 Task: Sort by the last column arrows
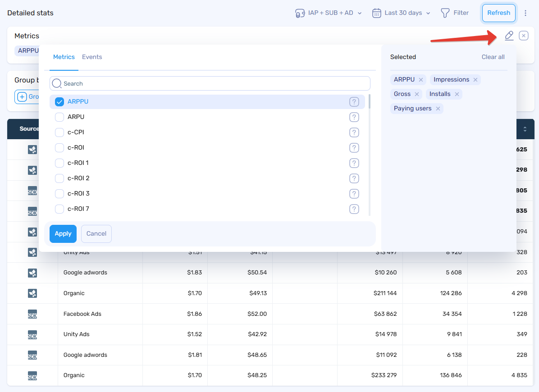coord(525,129)
